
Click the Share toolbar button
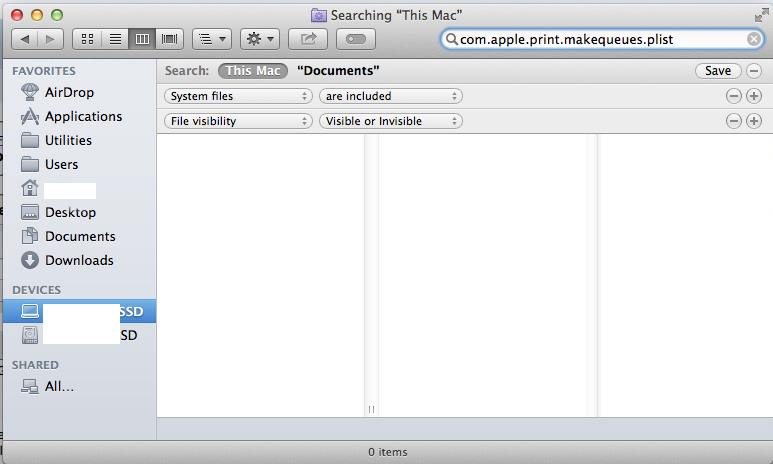click(308, 39)
